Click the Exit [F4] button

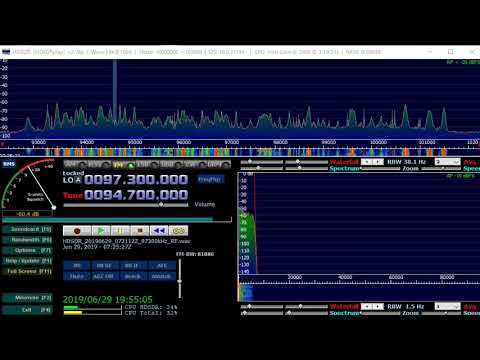(x=27, y=310)
